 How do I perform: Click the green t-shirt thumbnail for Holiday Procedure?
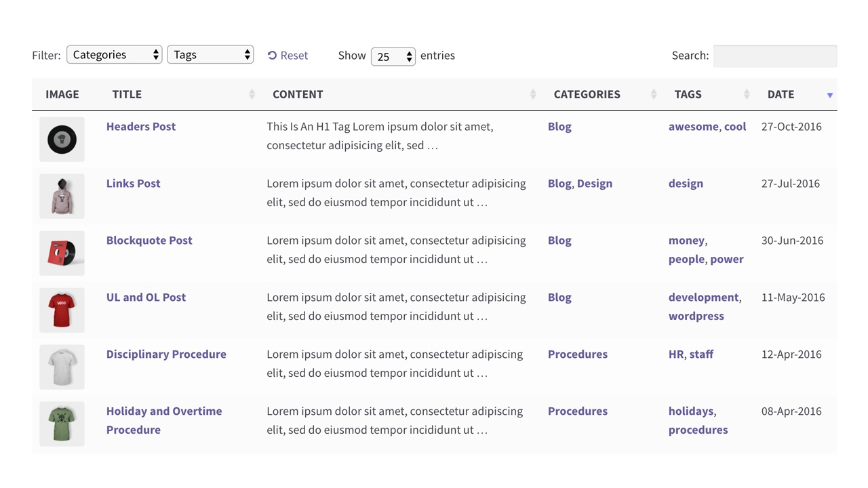(62, 424)
